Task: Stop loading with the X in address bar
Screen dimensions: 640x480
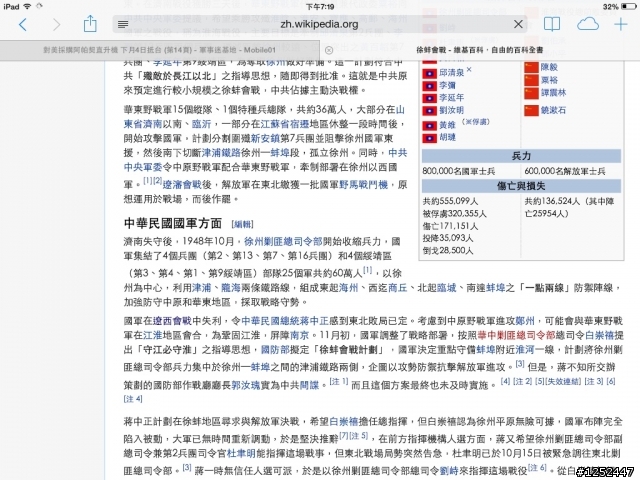Action: pyautogui.click(x=518, y=24)
